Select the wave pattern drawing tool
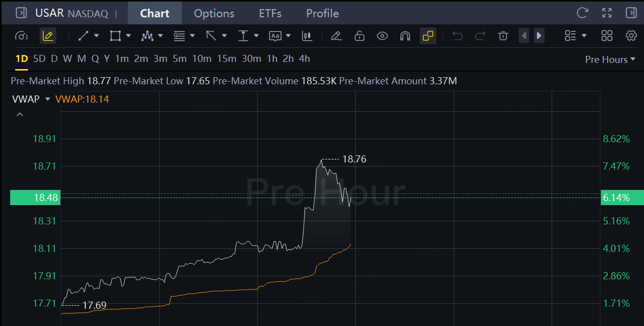The image size is (644, 326). [147, 36]
